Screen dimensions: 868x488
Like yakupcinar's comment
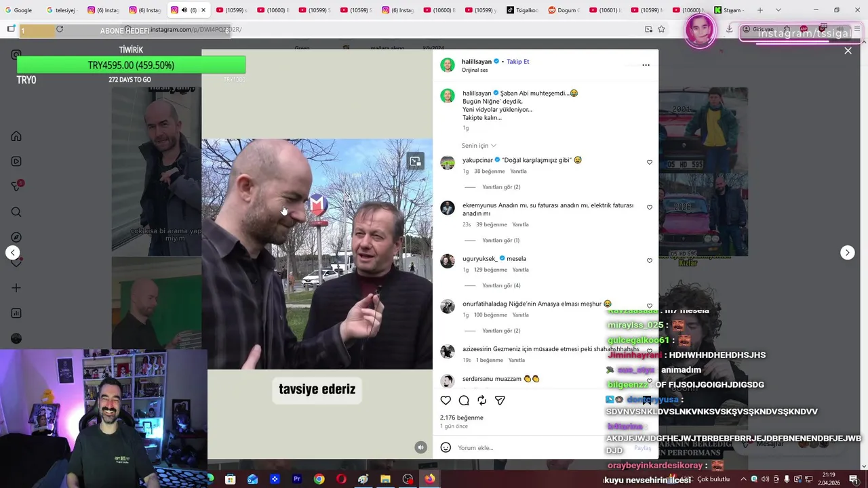click(x=650, y=163)
